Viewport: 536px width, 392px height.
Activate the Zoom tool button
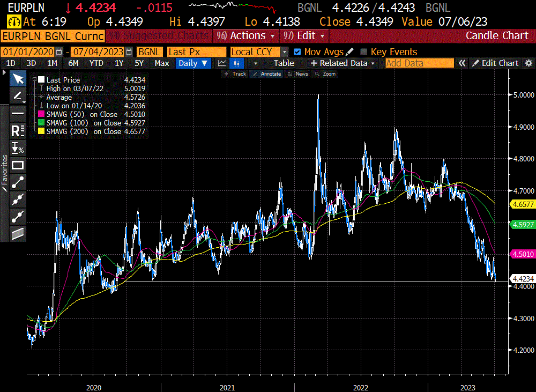325,74
